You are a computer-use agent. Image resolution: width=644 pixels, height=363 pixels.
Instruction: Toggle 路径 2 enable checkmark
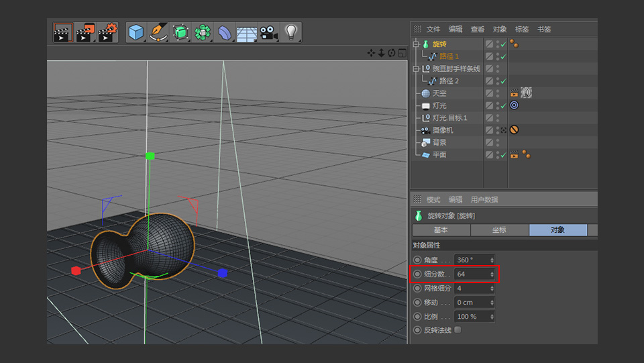[x=504, y=81]
